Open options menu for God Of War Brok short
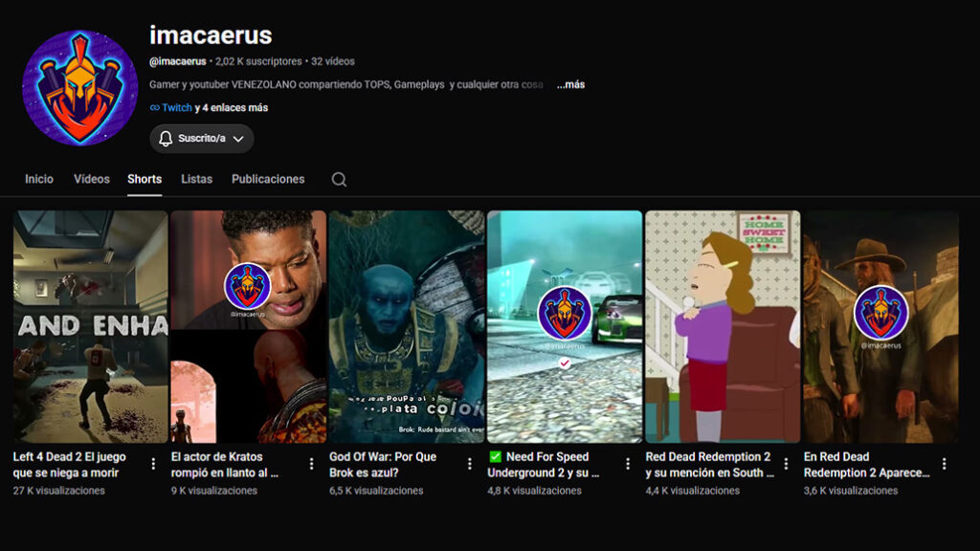 click(469, 464)
